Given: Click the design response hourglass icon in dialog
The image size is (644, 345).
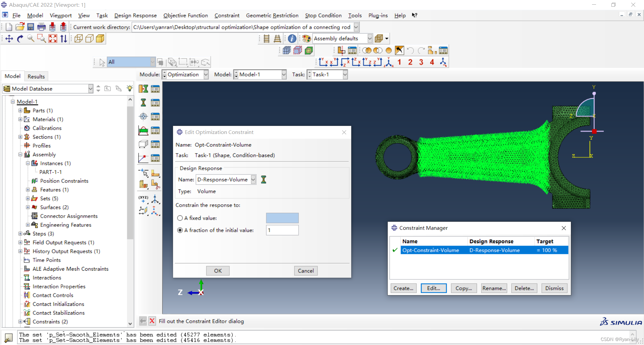Looking at the screenshot, I should click(264, 180).
